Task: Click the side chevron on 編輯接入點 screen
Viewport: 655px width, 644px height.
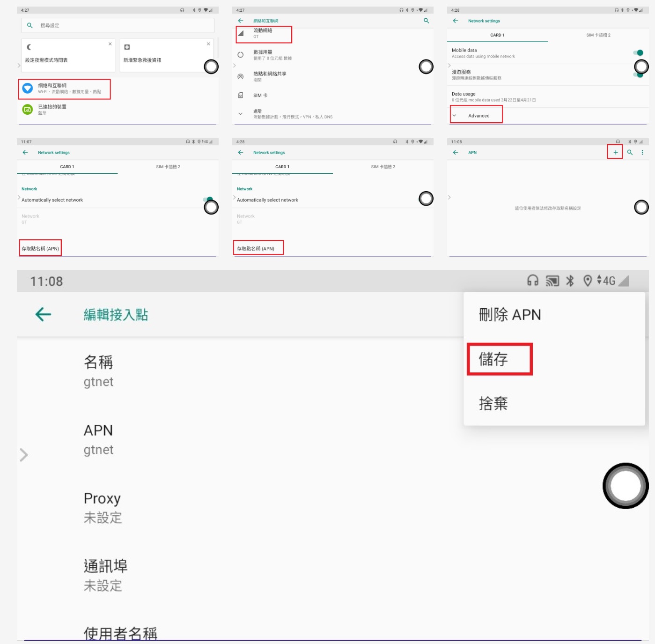Action: [x=24, y=455]
